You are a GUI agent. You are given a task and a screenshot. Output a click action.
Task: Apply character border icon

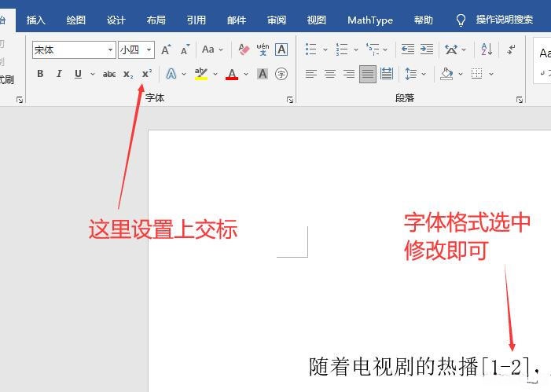point(281,49)
